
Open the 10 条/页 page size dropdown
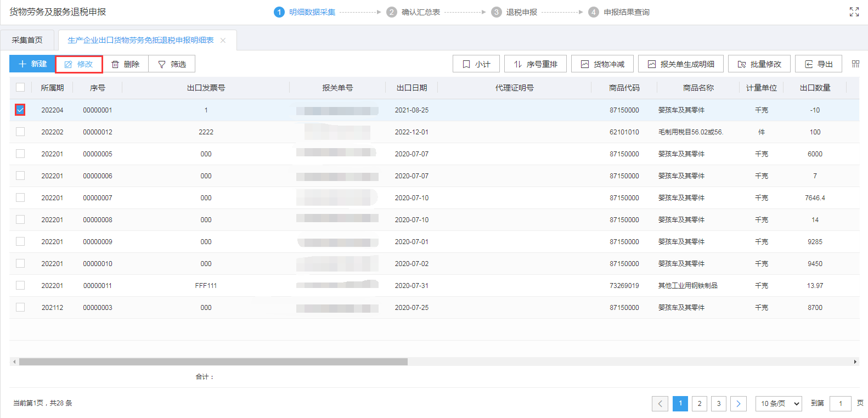coord(779,404)
